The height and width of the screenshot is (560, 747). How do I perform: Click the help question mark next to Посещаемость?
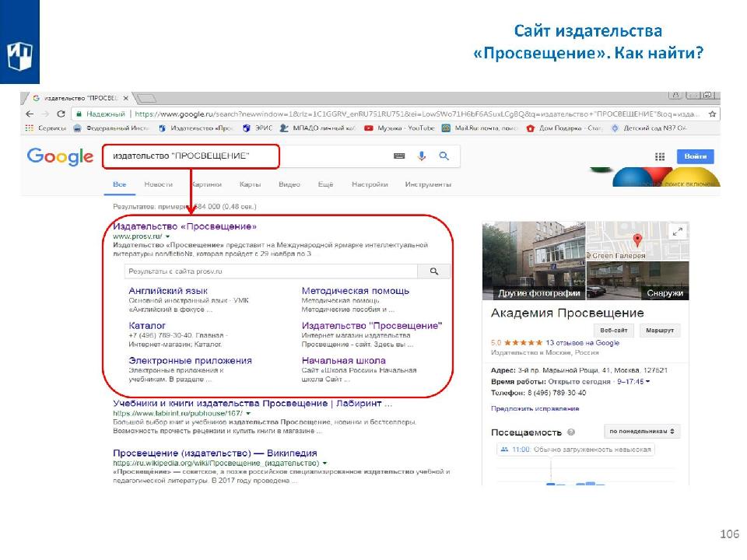click(571, 432)
